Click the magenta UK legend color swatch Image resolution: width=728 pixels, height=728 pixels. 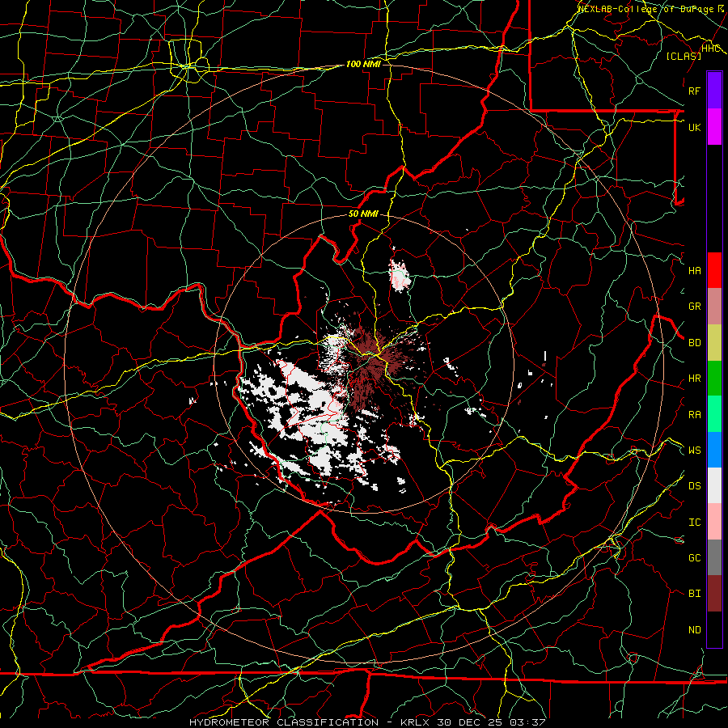click(714, 127)
